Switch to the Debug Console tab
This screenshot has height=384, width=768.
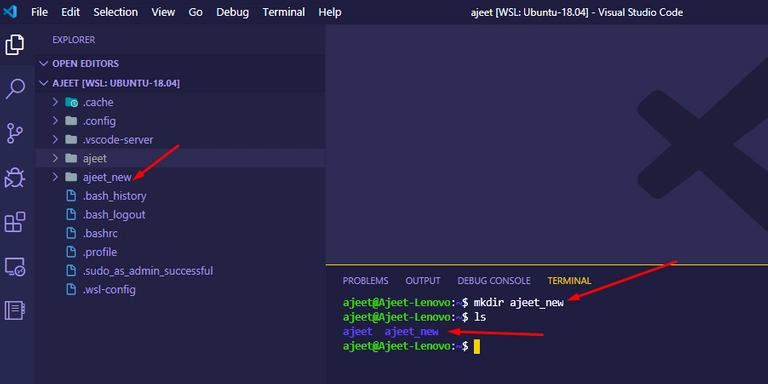tap(494, 281)
